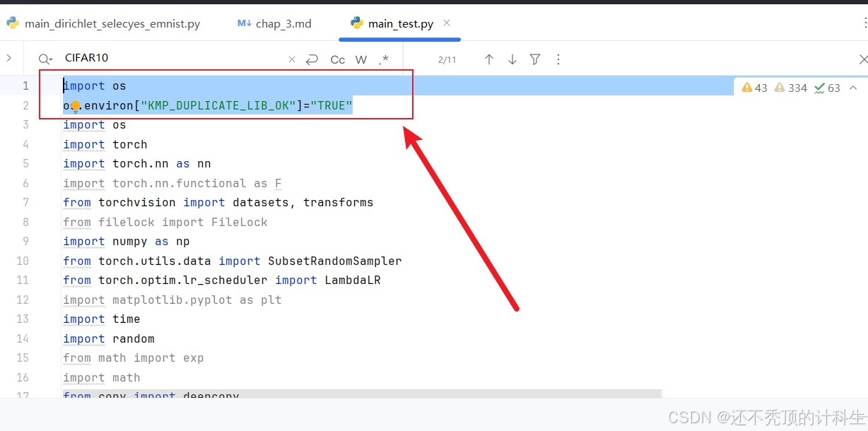Click the SubsetRandomSampler import line

point(233,261)
